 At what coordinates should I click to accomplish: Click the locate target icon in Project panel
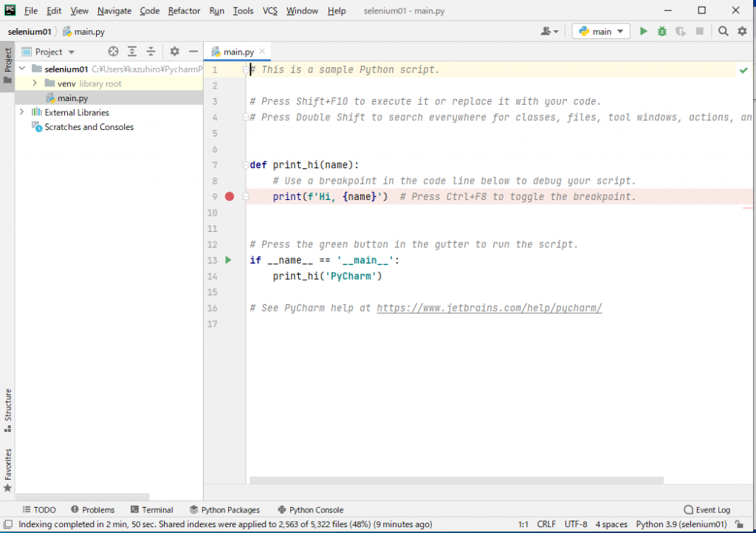(113, 52)
